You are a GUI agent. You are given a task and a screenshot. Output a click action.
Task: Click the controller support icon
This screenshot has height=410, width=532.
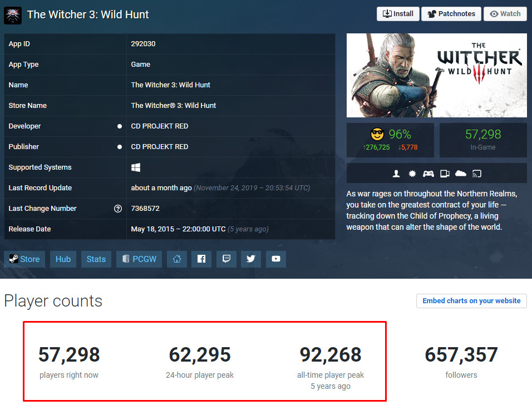point(428,174)
